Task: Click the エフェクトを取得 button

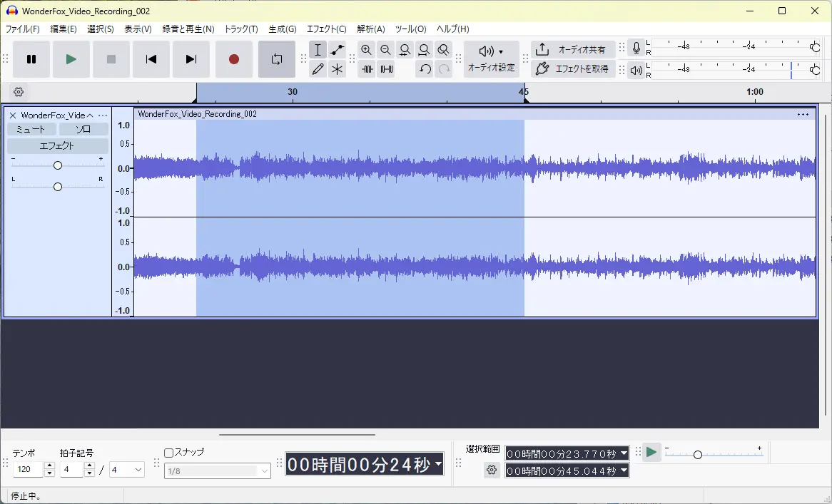Action: [573, 69]
